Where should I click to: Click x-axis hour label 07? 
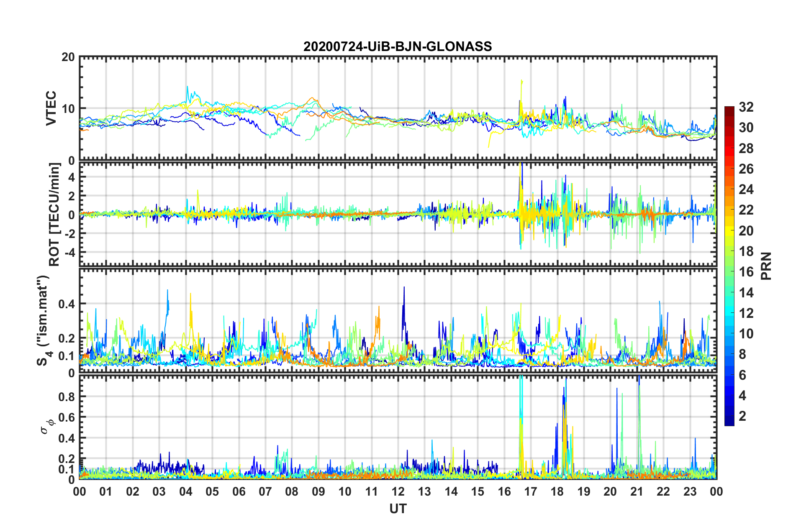coord(265,491)
